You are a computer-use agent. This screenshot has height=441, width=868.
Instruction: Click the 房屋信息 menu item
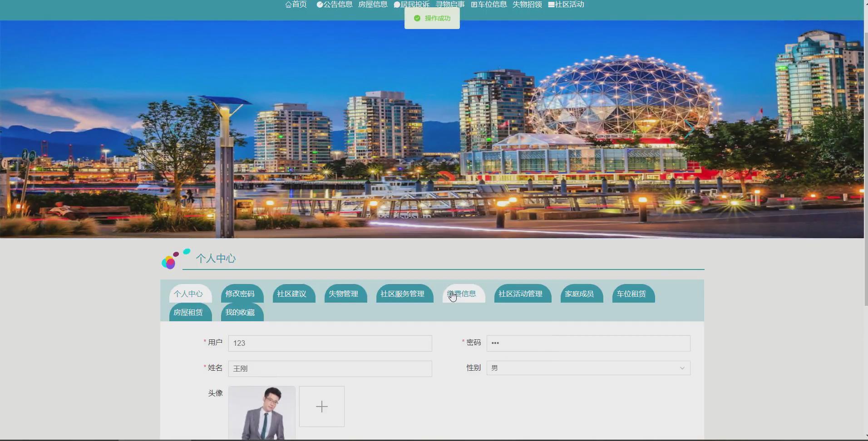click(x=372, y=4)
